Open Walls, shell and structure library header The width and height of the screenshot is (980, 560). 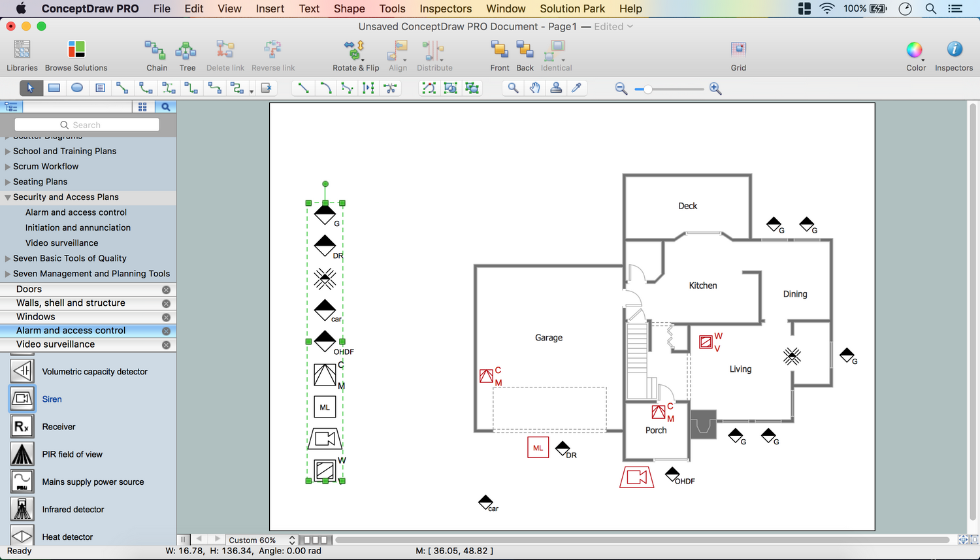pos(88,303)
